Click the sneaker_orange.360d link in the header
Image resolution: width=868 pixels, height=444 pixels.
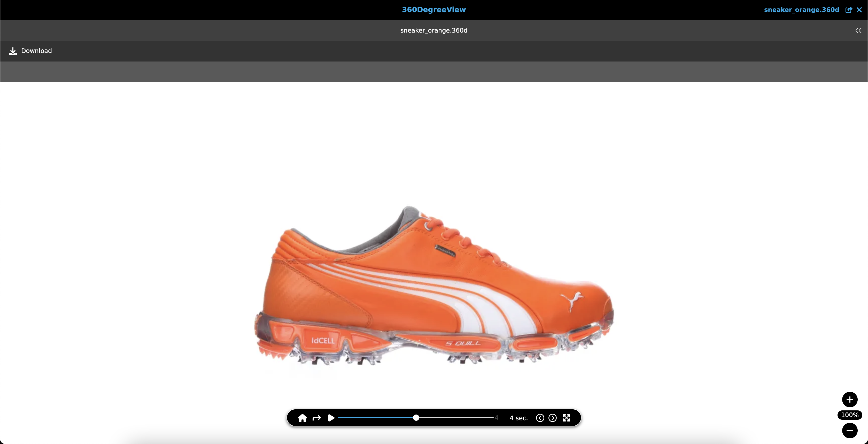point(801,10)
